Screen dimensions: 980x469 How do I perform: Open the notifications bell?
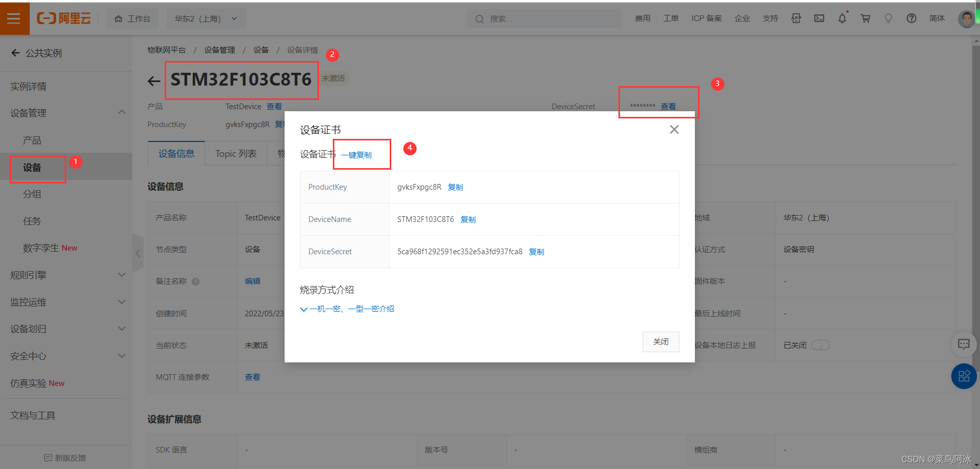click(842, 18)
